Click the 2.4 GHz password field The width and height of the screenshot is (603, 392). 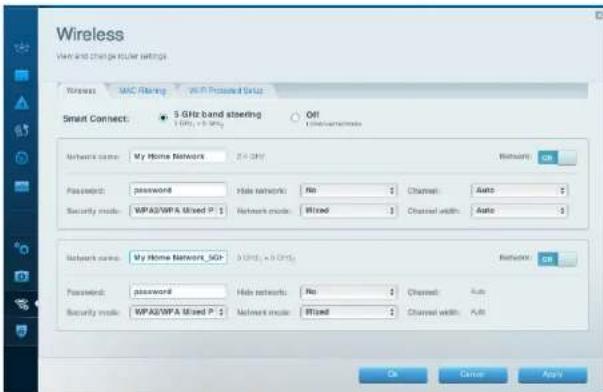(178, 190)
